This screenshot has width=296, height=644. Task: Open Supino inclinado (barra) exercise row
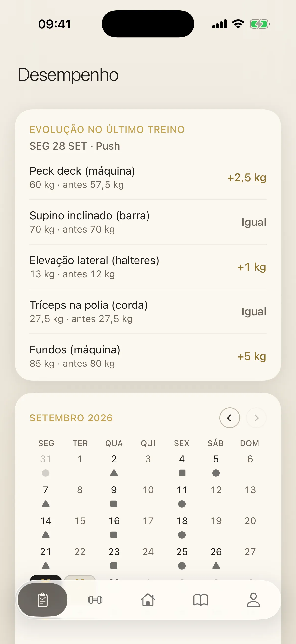coord(148,222)
